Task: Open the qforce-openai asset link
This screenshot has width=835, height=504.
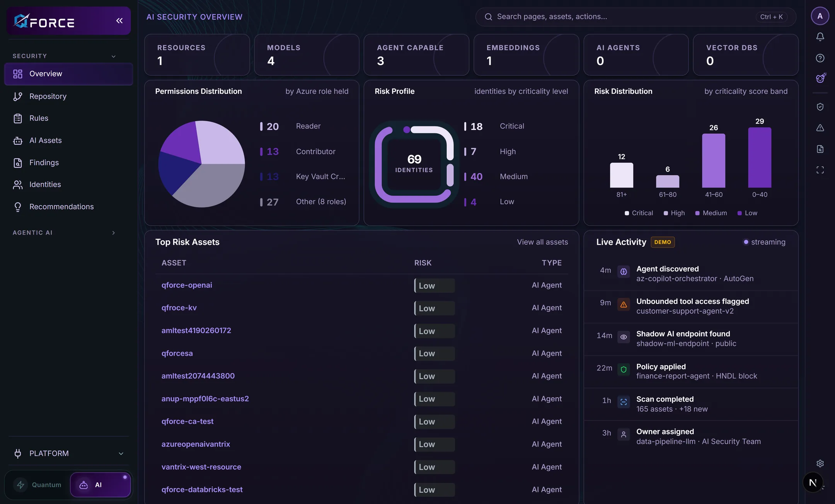Action: (x=187, y=285)
